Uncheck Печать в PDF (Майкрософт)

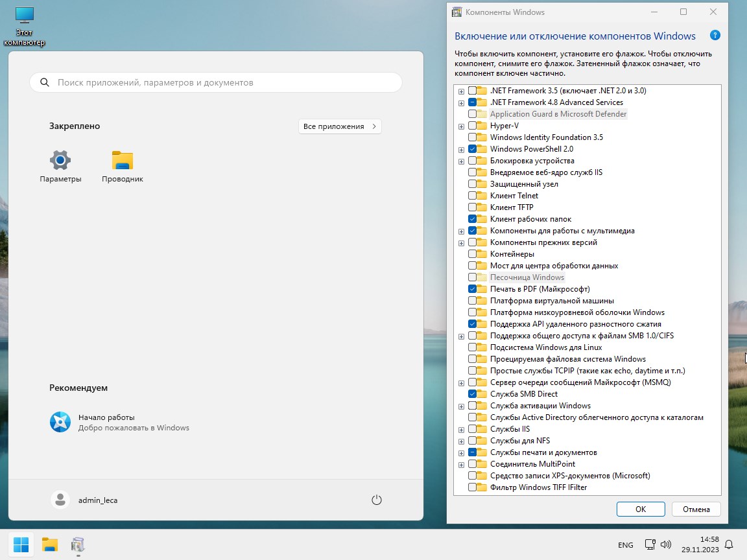pos(472,289)
